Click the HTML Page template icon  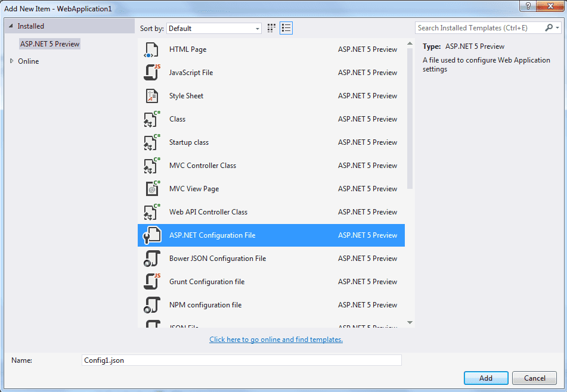(152, 50)
